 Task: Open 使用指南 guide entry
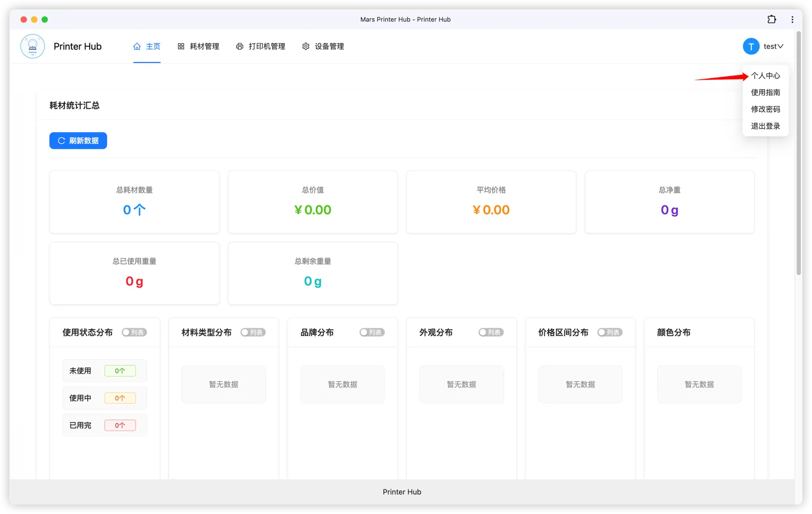[x=765, y=92]
